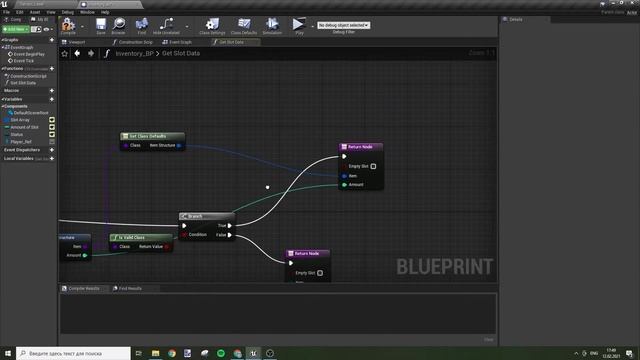Toggle Empty Slot checkbox on upper Return Node

[x=373, y=166]
